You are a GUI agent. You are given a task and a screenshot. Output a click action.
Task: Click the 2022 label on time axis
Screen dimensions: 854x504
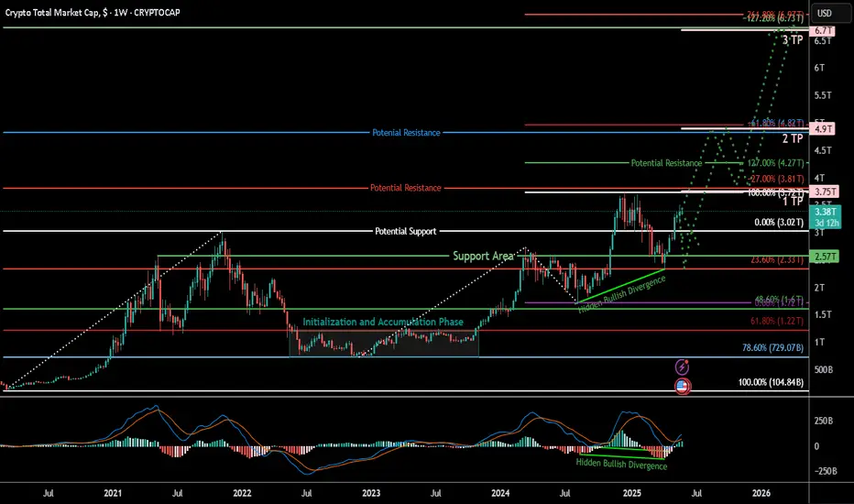pyautogui.click(x=242, y=493)
